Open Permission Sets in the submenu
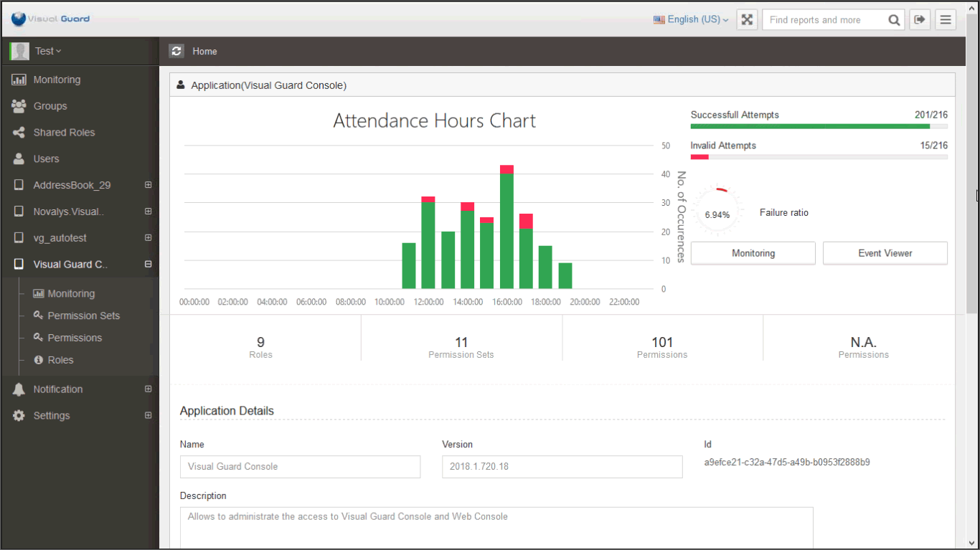 click(x=83, y=316)
